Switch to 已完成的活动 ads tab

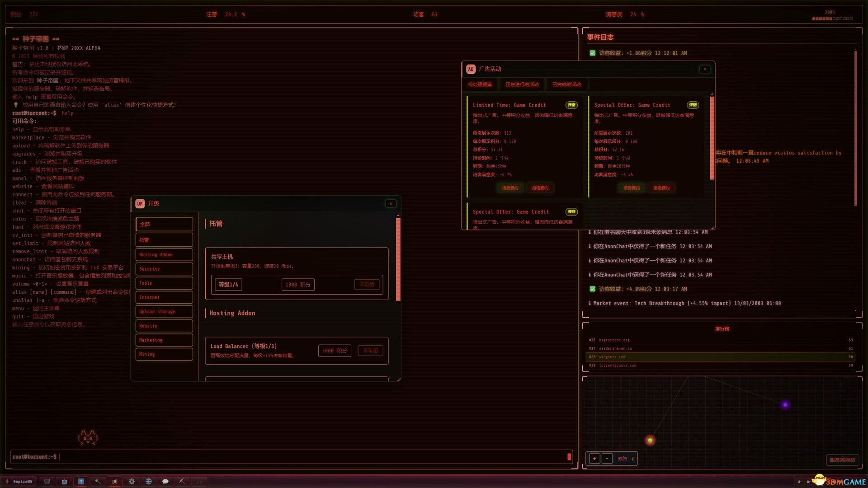tap(566, 84)
